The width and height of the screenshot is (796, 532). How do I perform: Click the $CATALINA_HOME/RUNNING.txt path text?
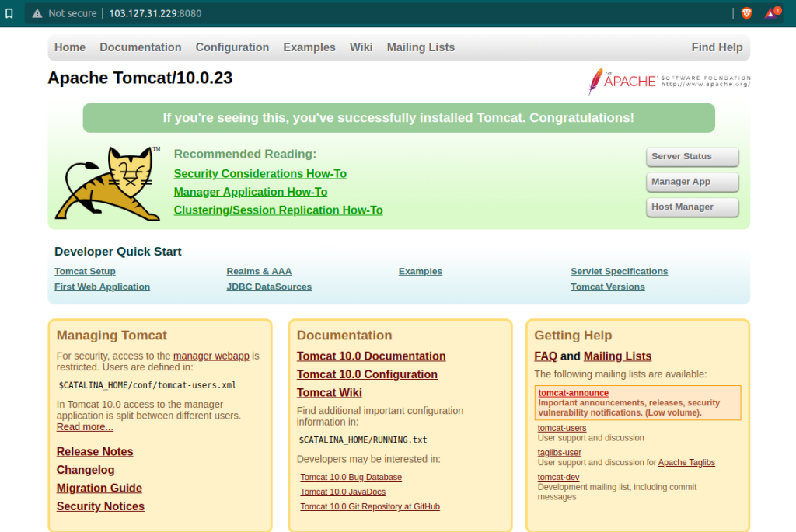coord(363,440)
